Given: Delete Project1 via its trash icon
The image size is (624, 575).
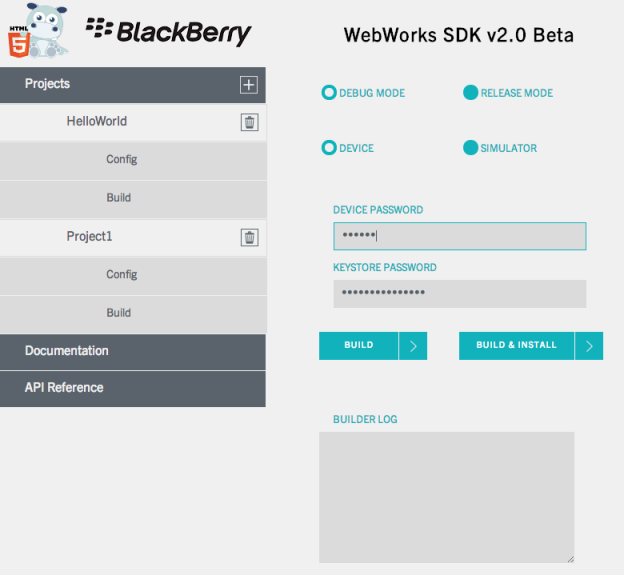Looking at the screenshot, I should pos(250,238).
